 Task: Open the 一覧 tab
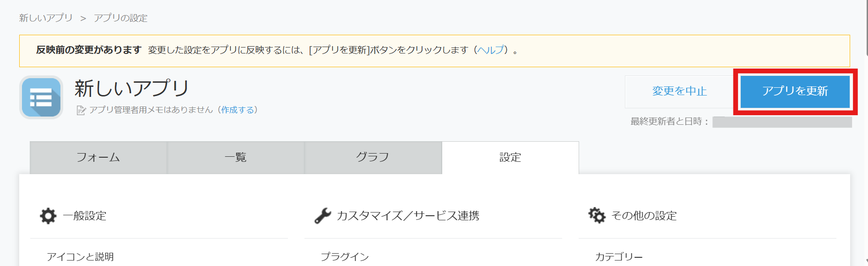click(x=236, y=158)
